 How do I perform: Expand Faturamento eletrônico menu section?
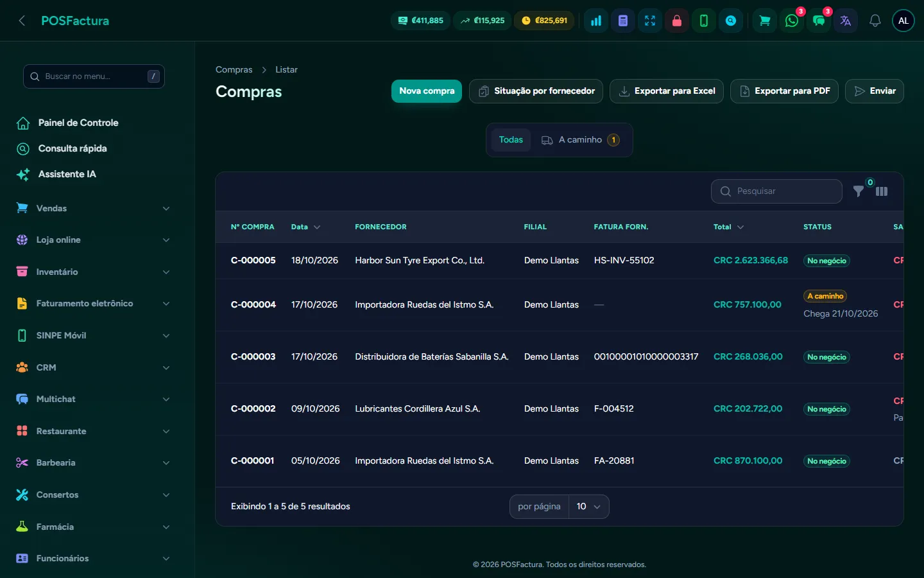(x=94, y=304)
